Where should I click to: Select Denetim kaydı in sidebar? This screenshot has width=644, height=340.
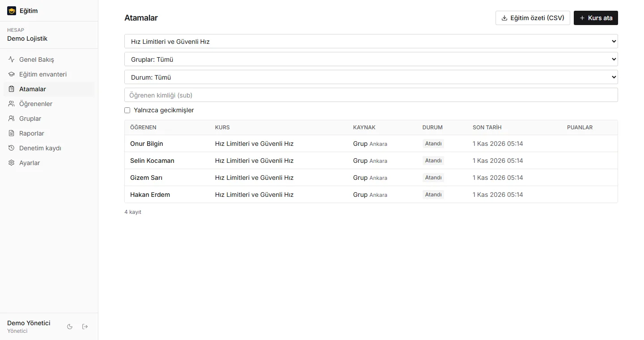click(x=49, y=148)
